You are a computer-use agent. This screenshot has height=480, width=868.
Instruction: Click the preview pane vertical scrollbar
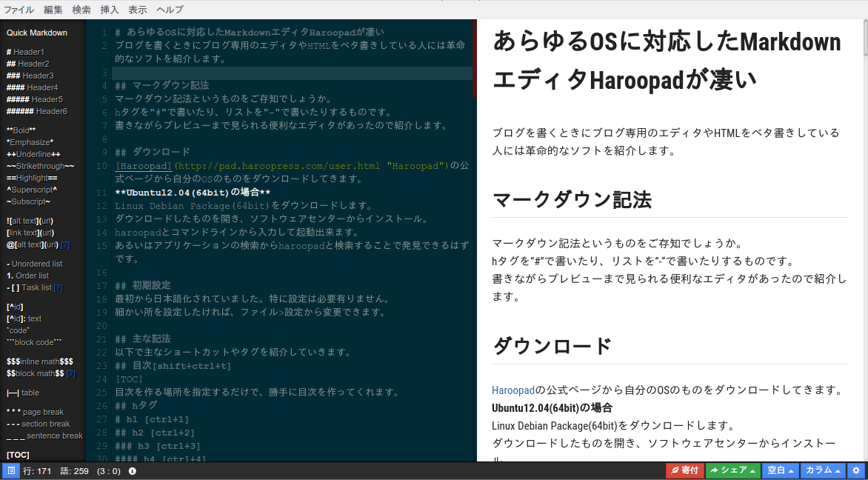[x=865, y=37]
